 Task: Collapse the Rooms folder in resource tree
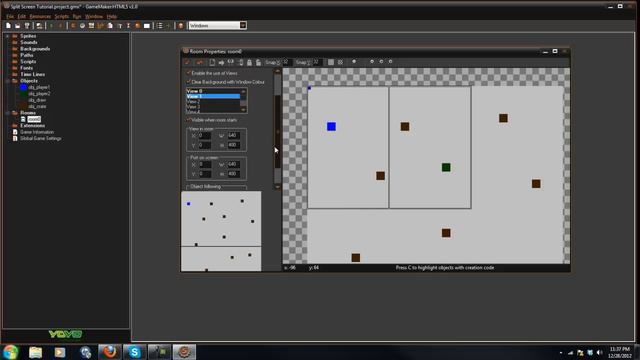pyautogui.click(x=7, y=113)
